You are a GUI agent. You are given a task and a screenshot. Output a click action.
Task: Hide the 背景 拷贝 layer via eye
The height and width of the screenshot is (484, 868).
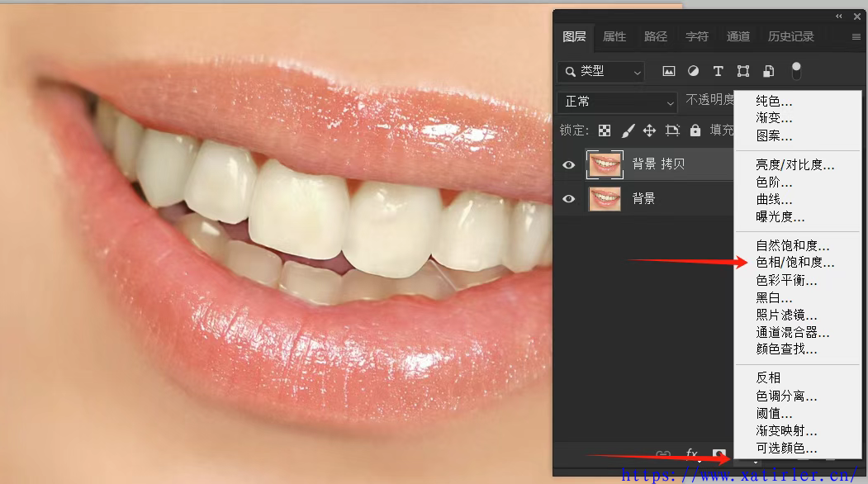568,165
